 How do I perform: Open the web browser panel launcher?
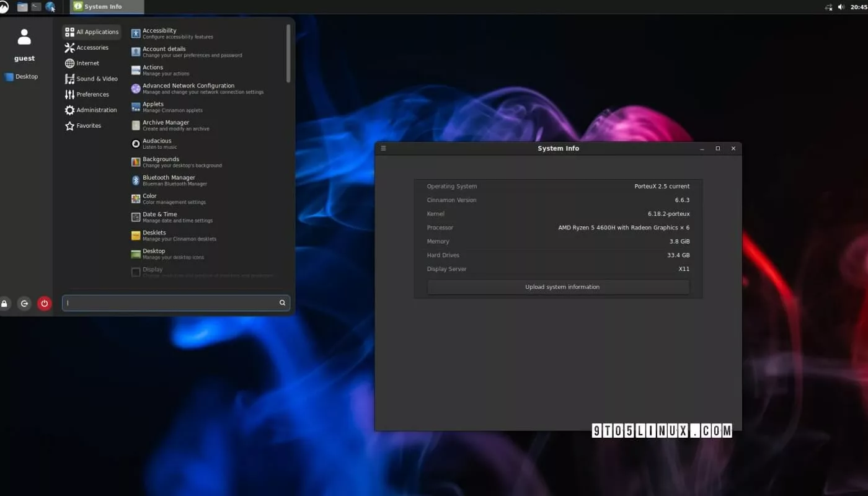50,7
